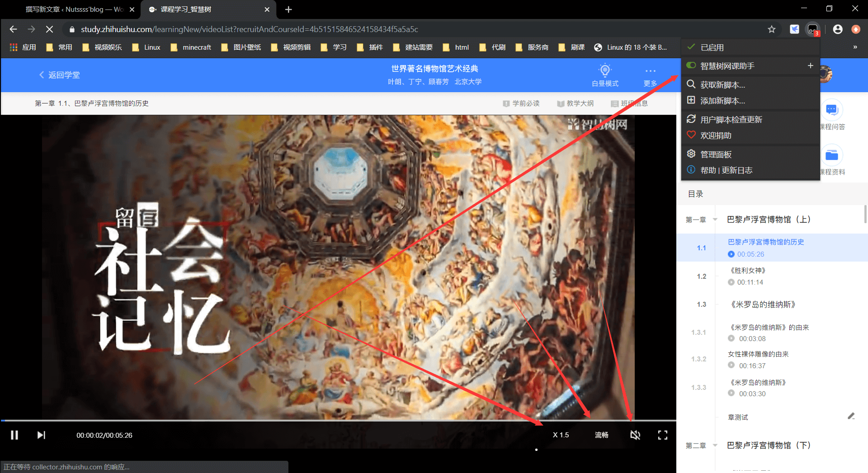Screen dimensions: 868x473
Task: Open 视频娱乐 bookmark folder
Action: [103, 47]
